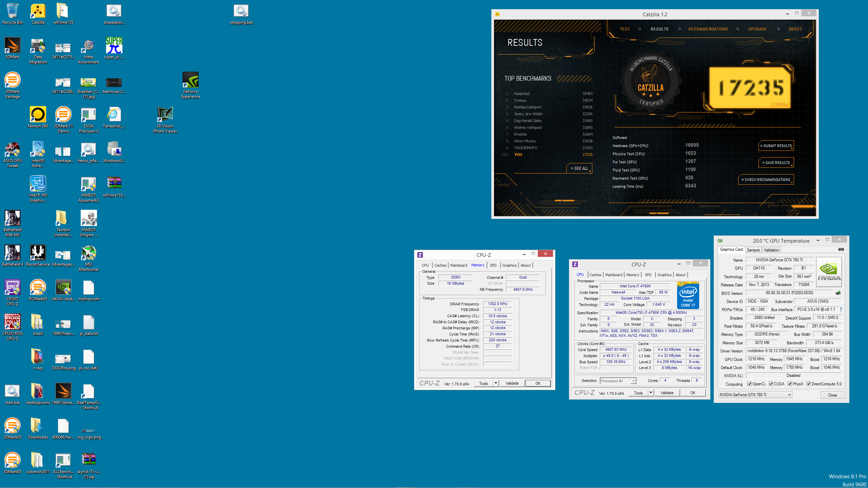Open the Graphics tab in CPU-Z CPU window
Viewport: 868px width, 488px height.
pyautogui.click(x=665, y=275)
